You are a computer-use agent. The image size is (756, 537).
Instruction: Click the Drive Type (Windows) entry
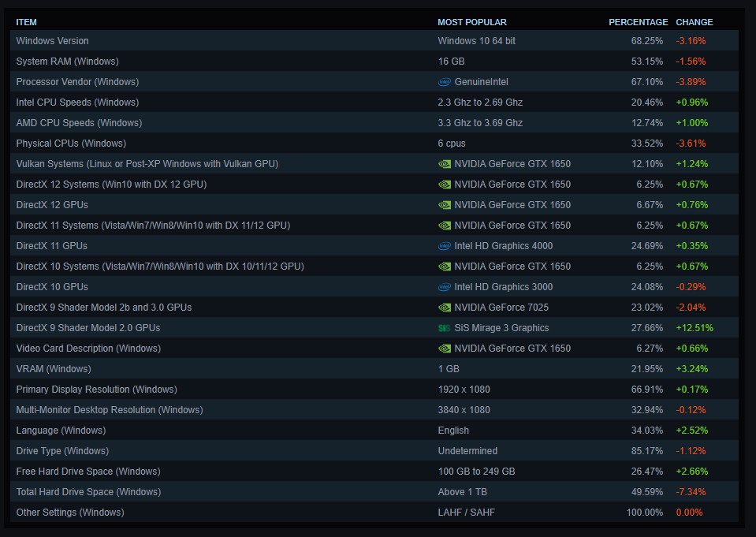click(x=62, y=451)
